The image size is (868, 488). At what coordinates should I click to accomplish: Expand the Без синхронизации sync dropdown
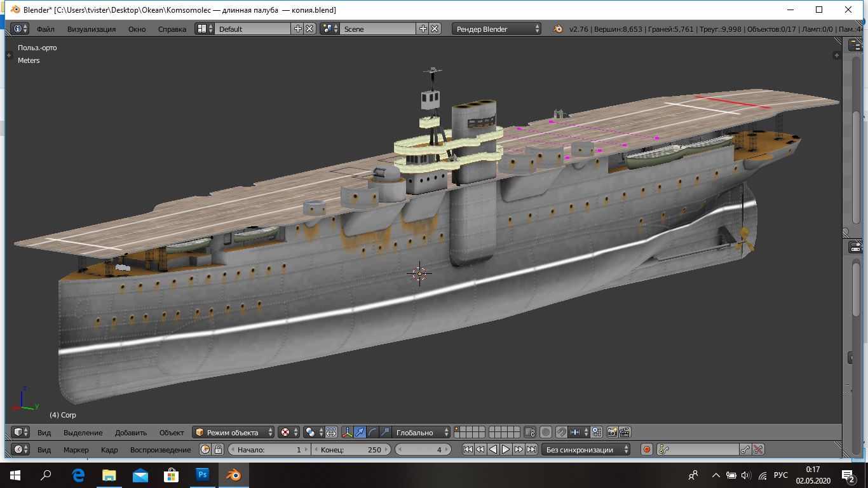click(x=586, y=450)
